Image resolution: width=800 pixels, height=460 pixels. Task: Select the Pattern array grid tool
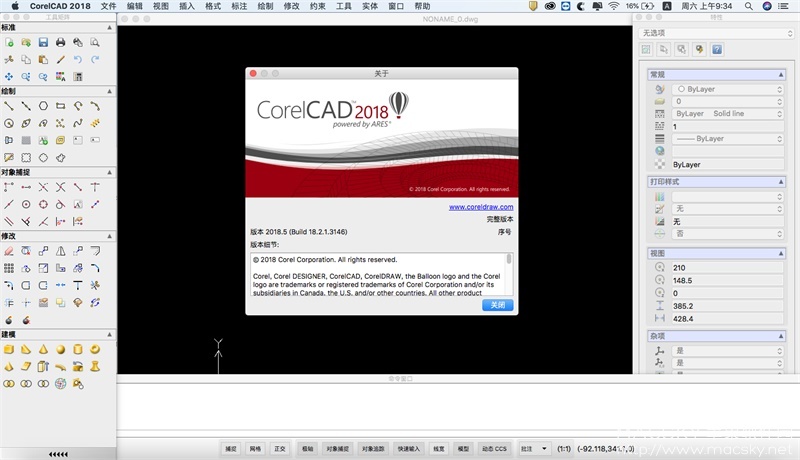click(9, 268)
